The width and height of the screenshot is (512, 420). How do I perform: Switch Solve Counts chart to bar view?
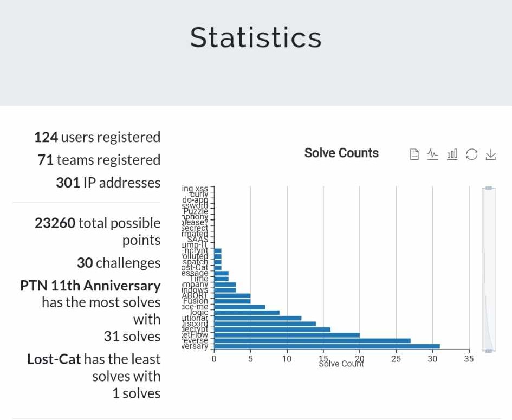point(452,154)
